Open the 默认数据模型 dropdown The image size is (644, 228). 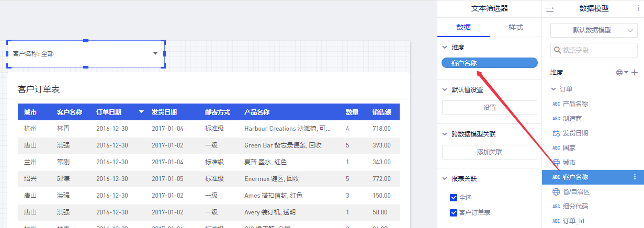pos(593,30)
